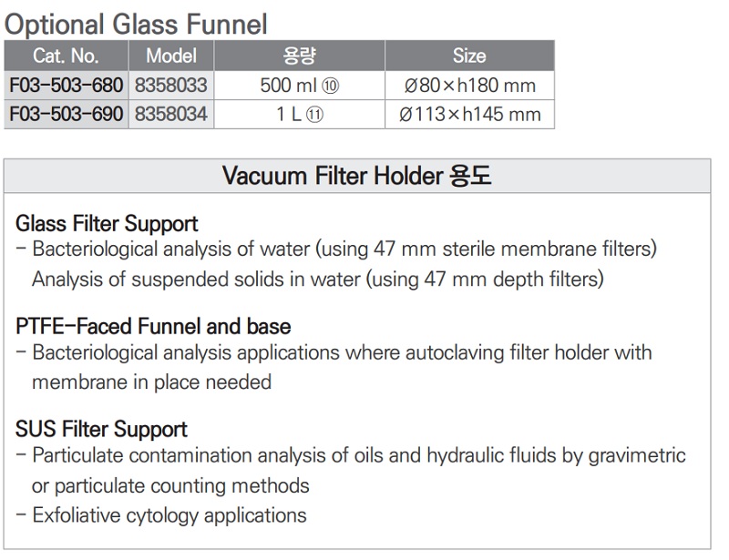729x560 pixels.
Task: Click the circled number 11 marker
Action: click(x=316, y=114)
